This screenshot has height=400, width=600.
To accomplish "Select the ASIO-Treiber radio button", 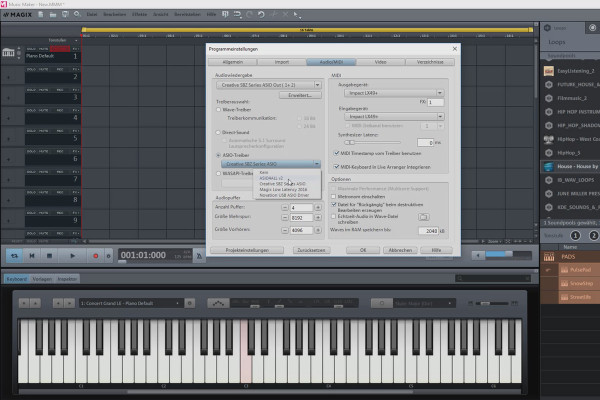I will (x=218, y=155).
